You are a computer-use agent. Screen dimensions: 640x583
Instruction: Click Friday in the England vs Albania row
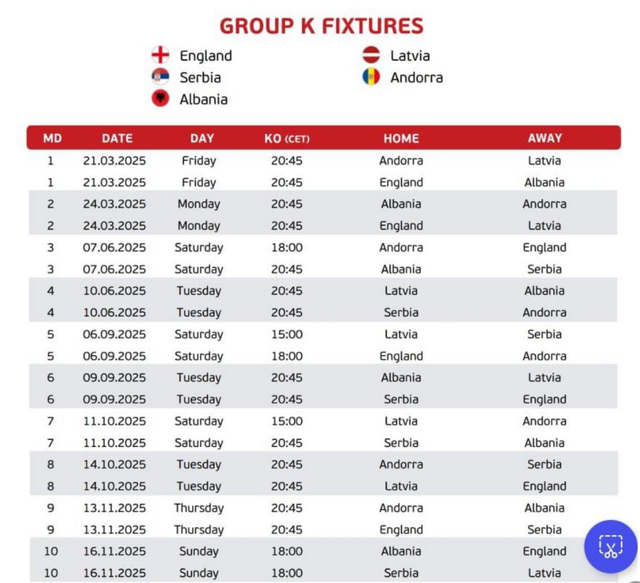[x=199, y=182]
